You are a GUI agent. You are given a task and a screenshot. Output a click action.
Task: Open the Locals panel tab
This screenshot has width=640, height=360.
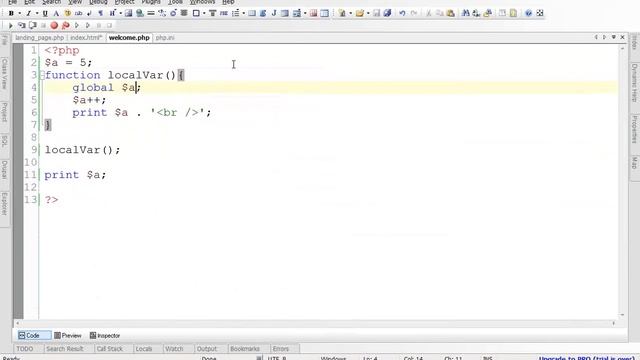pos(144,349)
